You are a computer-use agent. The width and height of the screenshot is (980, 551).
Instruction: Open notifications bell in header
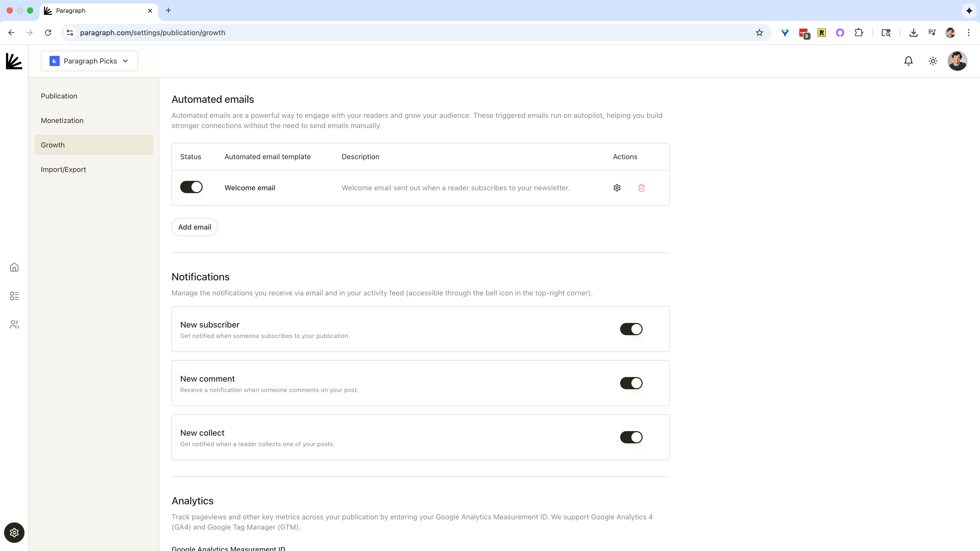click(x=909, y=61)
